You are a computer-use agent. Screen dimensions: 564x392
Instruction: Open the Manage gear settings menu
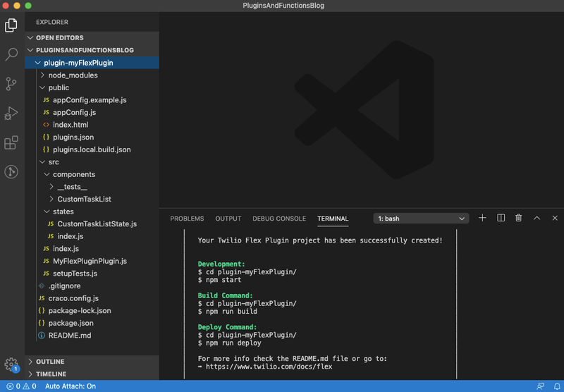point(11,365)
